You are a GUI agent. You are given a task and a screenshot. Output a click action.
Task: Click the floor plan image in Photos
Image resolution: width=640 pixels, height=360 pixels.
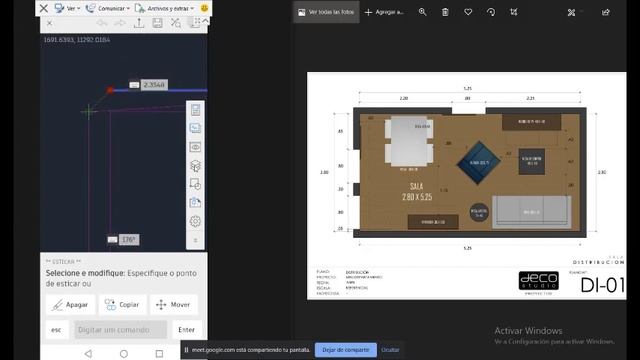pyautogui.click(x=467, y=186)
